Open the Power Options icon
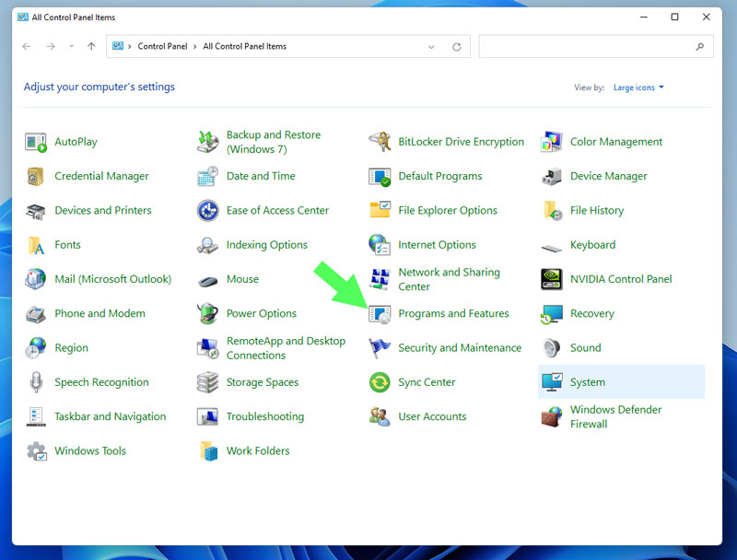The image size is (737, 560). tap(208, 314)
